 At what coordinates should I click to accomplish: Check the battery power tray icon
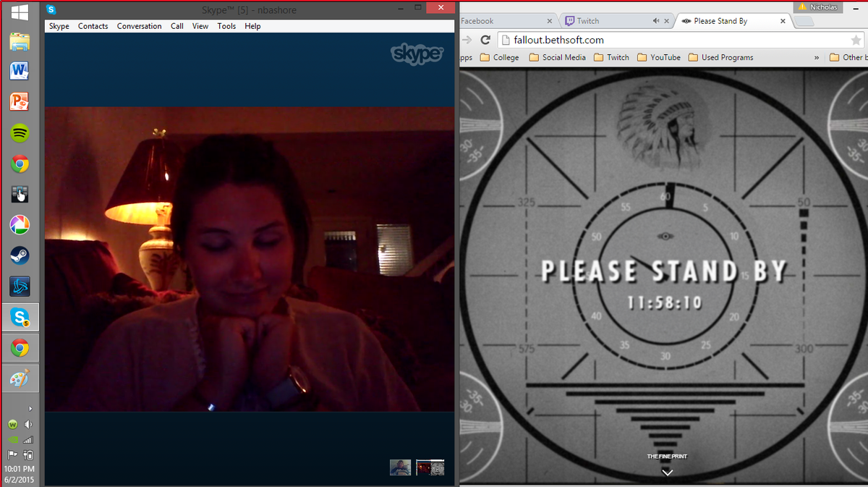coord(29,455)
